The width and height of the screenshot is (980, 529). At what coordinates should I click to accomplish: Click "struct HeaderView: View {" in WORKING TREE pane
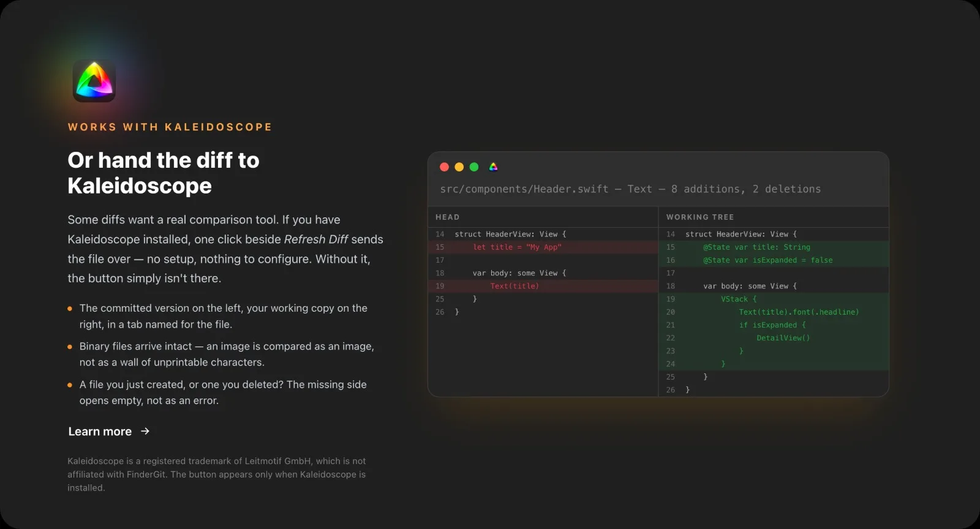[741, 234]
